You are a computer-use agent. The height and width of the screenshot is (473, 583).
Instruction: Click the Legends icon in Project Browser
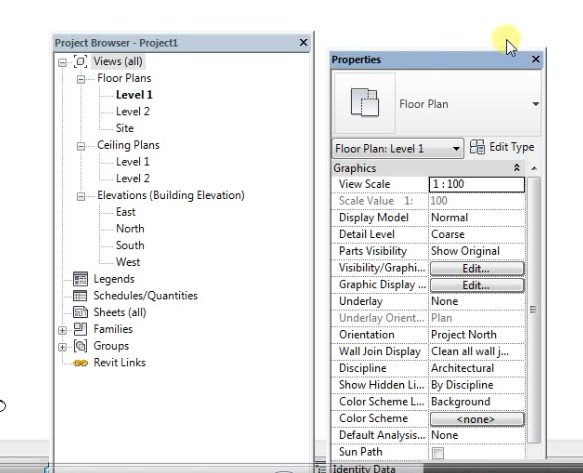point(80,279)
